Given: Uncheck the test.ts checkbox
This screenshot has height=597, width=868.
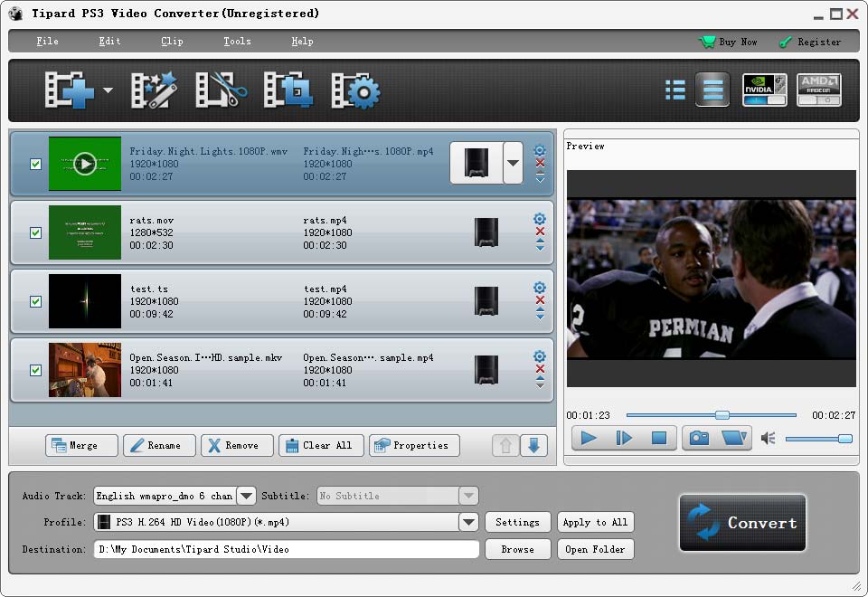Looking at the screenshot, I should pyautogui.click(x=35, y=301).
